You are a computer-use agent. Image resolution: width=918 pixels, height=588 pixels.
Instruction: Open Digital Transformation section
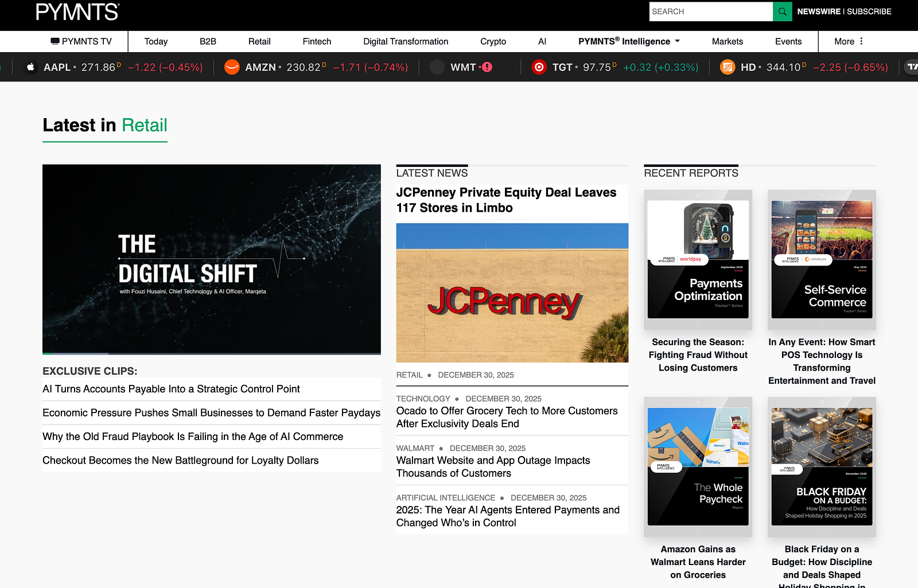(406, 41)
